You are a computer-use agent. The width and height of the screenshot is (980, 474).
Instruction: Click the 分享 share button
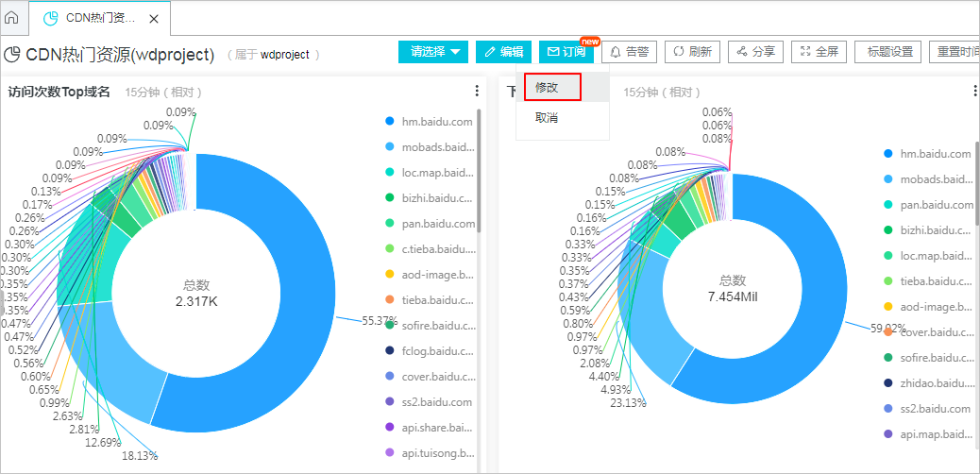pos(755,52)
